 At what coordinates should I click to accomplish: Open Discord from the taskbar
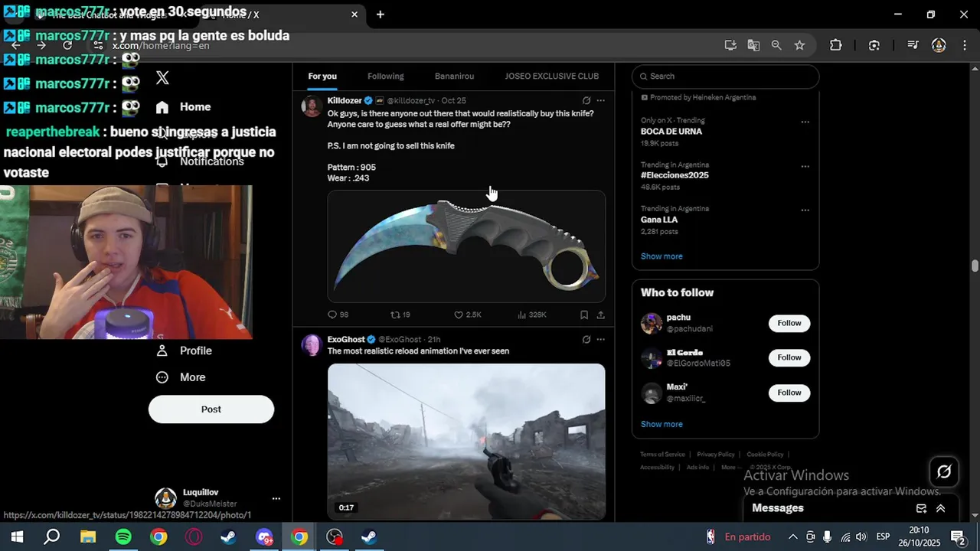(264, 537)
